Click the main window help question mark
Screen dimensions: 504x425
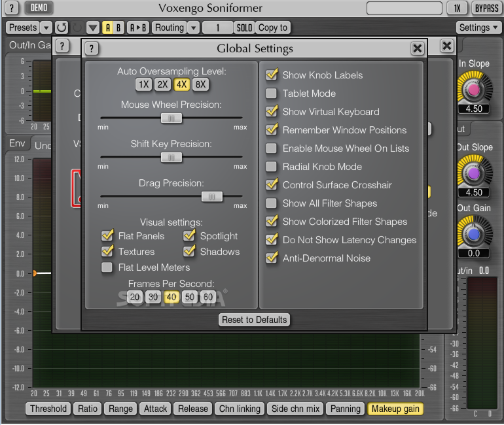click(x=12, y=8)
